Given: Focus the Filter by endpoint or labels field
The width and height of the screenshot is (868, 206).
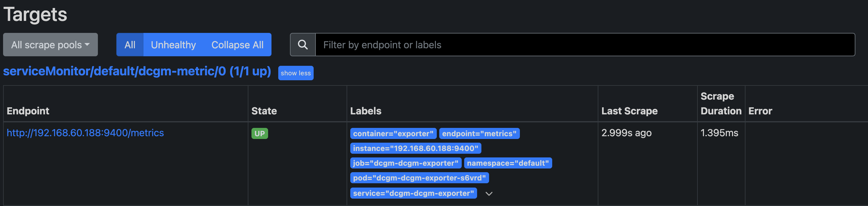Looking at the screenshot, I should pyautogui.click(x=585, y=45).
